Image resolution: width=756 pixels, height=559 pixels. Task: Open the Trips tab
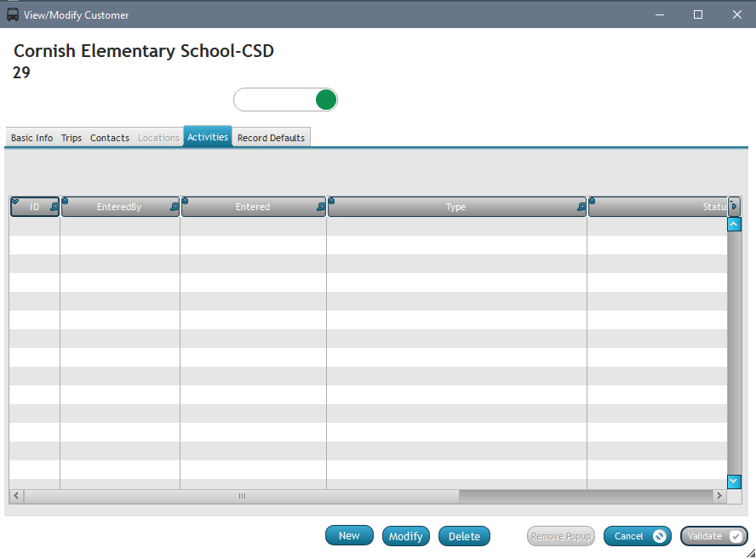click(72, 138)
